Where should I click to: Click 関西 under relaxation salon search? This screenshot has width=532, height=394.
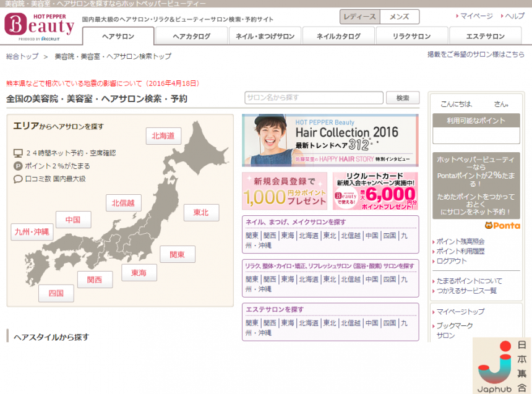coord(270,280)
